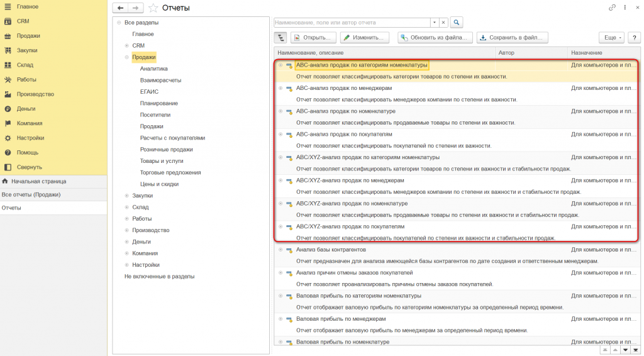The height and width of the screenshot is (356, 644).
Task: Click the help question mark button in the toolbar
Action: [634, 37]
